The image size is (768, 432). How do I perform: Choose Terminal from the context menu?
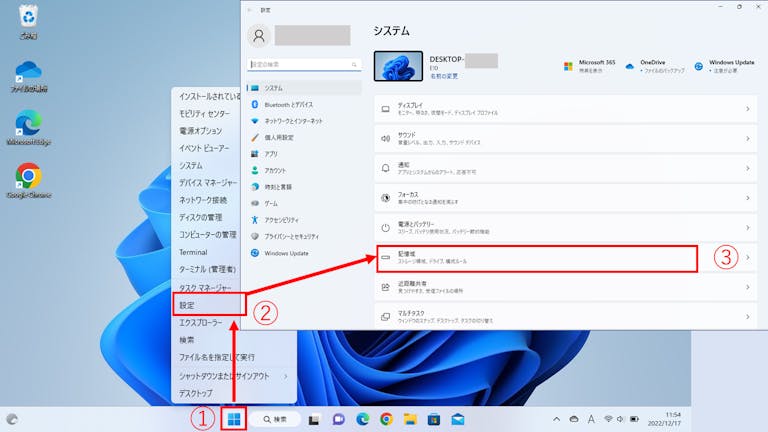(193, 252)
